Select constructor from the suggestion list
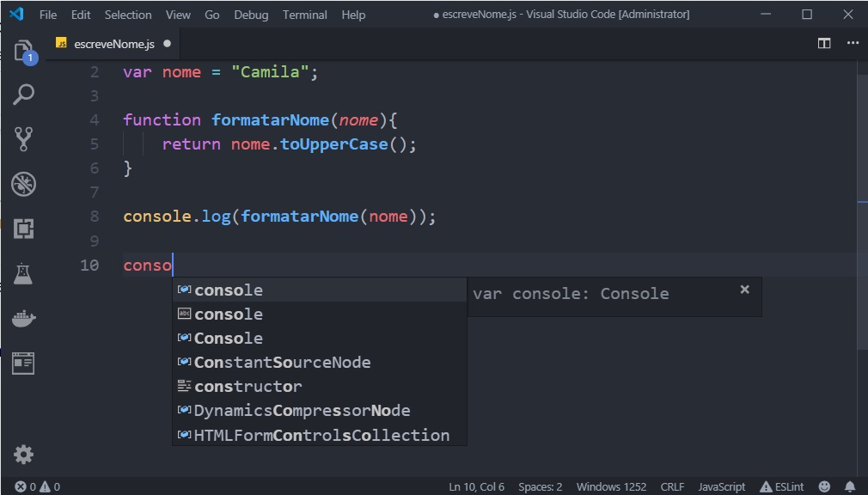868x495 pixels. [x=248, y=386]
